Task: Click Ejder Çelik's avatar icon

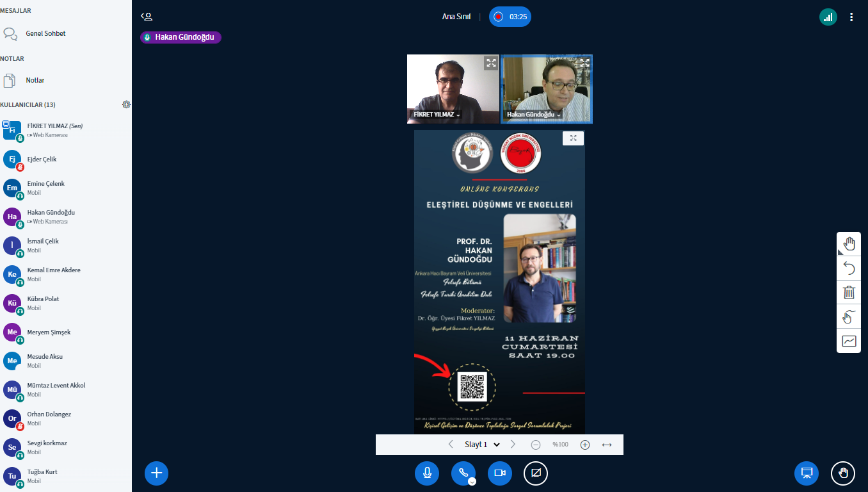Action: (12, 159)
